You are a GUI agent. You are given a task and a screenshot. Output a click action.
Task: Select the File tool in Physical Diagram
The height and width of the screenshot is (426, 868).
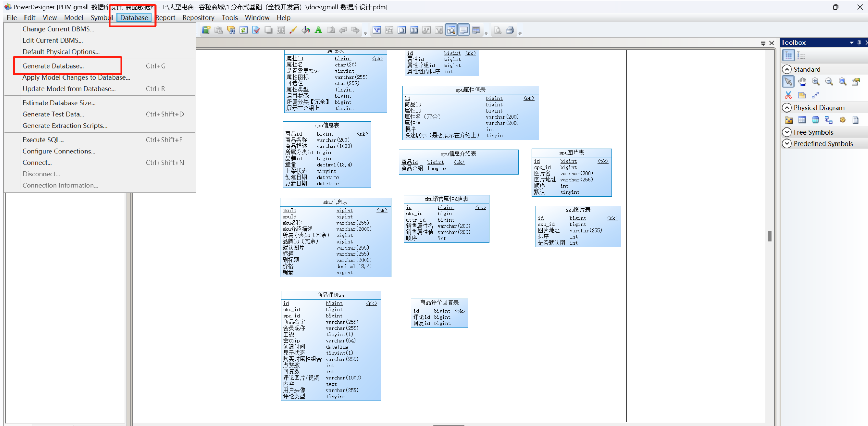pos(856,120)
